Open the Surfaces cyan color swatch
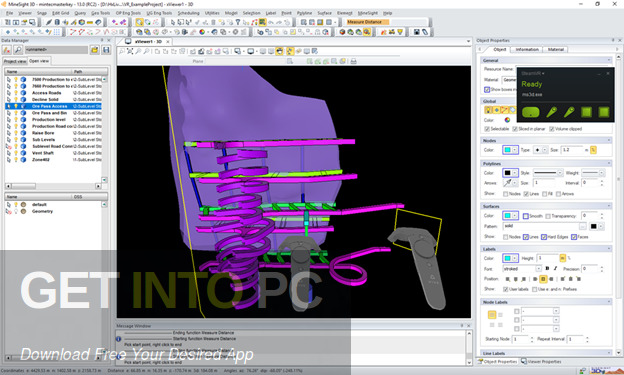624x375 pixels. click(x=510, y=216)
